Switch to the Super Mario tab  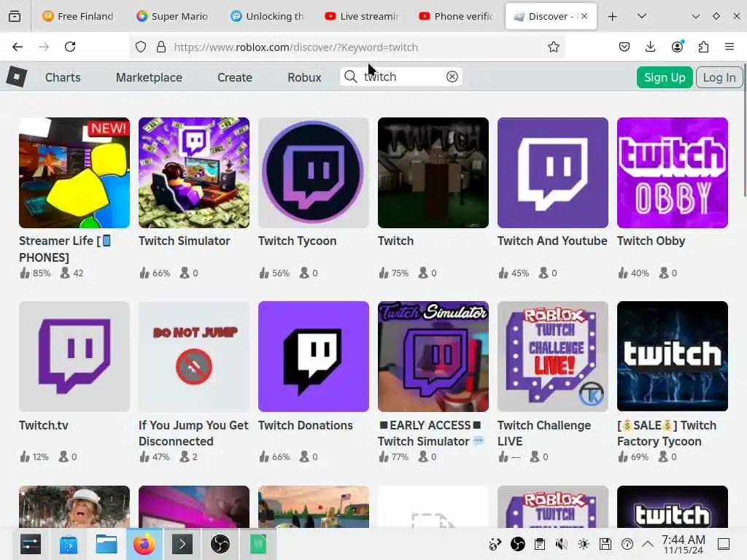point(172,16)
